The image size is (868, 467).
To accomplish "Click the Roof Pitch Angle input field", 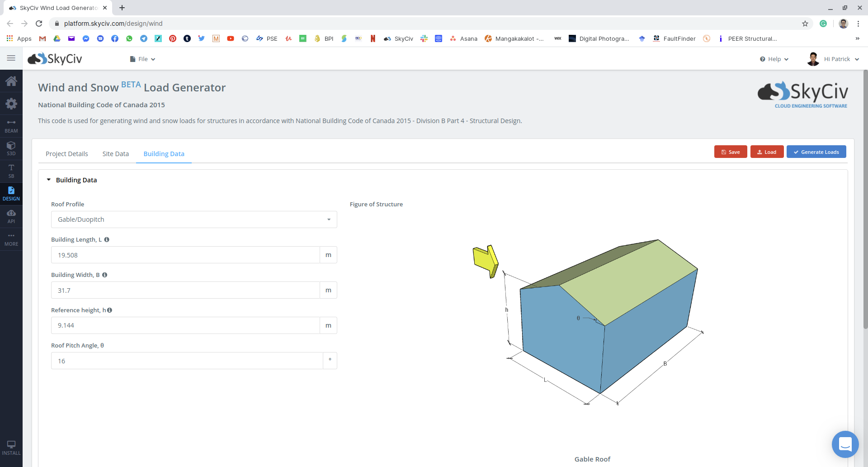I will point(187,361).
